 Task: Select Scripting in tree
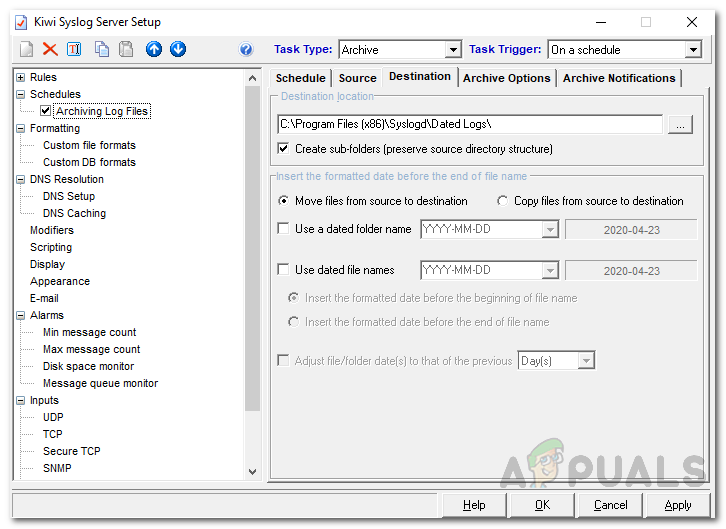51,247
